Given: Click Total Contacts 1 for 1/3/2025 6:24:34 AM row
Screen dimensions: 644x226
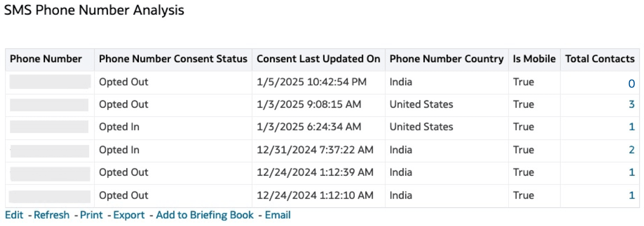Looking at the screenshot, I should click(x=632, y=127).
